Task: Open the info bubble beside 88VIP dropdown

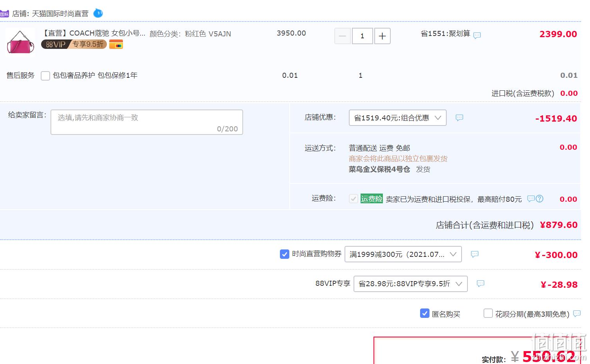Action: tap(480, 284)
